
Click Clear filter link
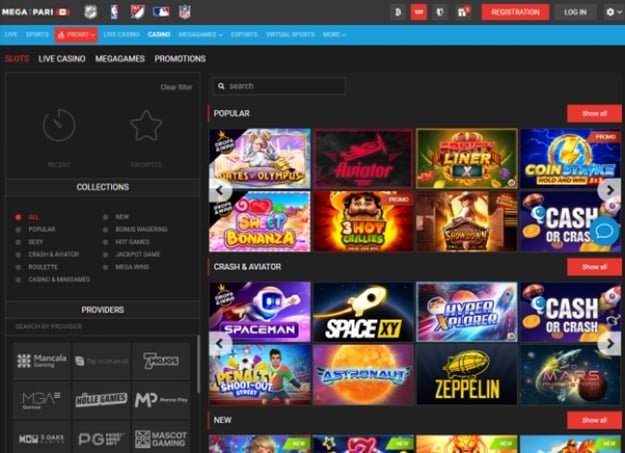(176, 87)
